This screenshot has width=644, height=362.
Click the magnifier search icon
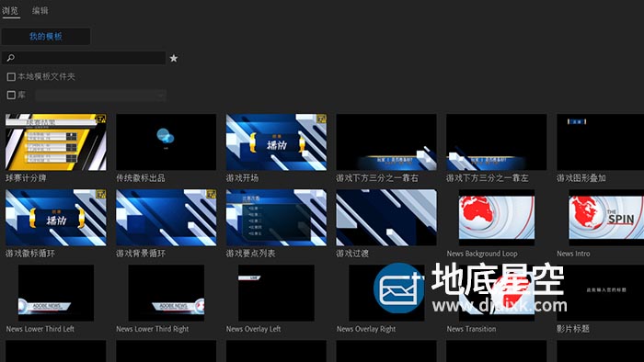coord(11,58)
